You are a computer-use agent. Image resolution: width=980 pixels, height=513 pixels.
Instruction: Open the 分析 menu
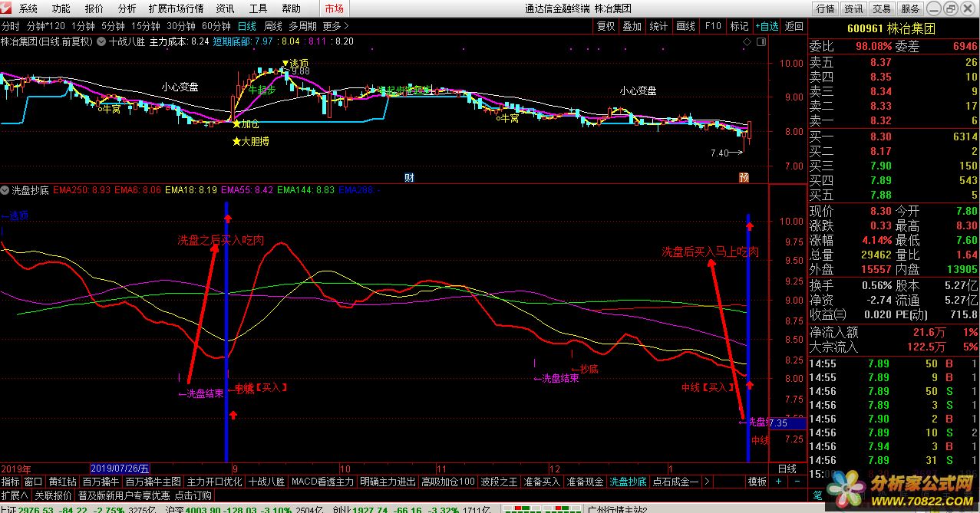(127, 9)
